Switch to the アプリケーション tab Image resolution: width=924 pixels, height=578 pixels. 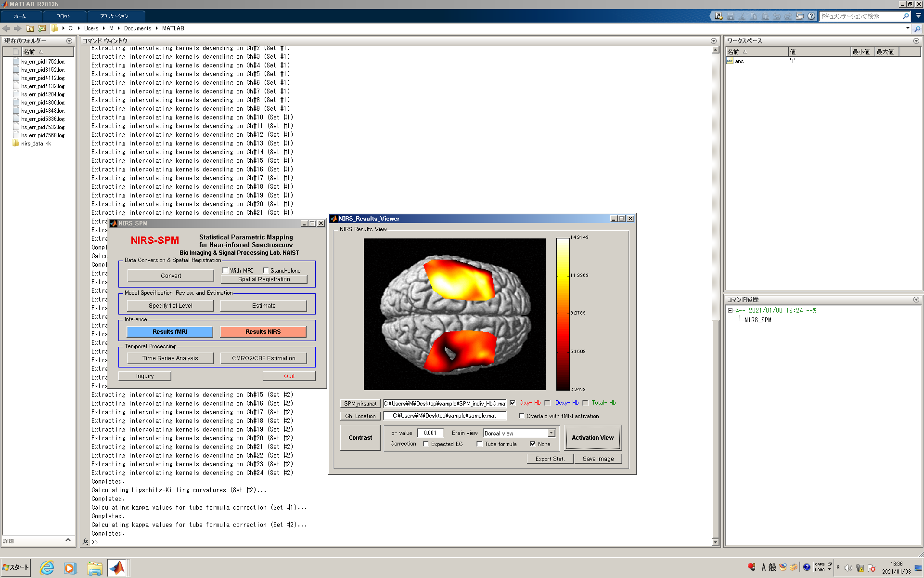point(114,16)
